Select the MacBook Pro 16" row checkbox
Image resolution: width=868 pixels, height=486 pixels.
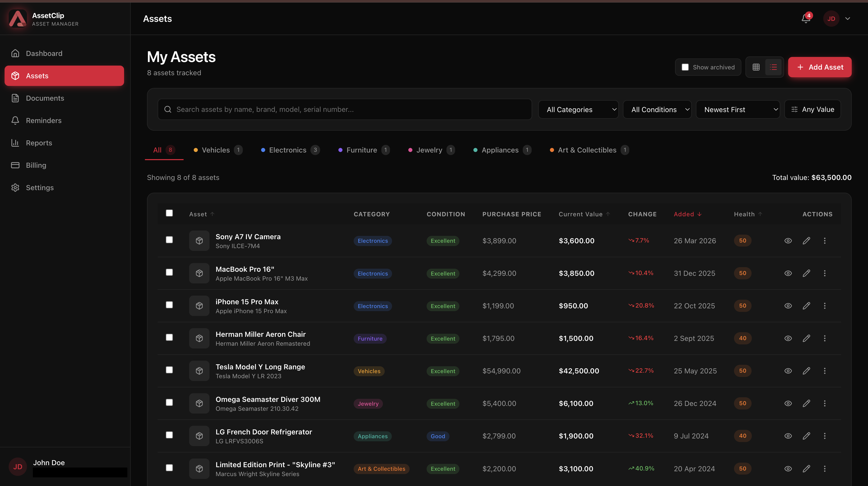(169, 272)
